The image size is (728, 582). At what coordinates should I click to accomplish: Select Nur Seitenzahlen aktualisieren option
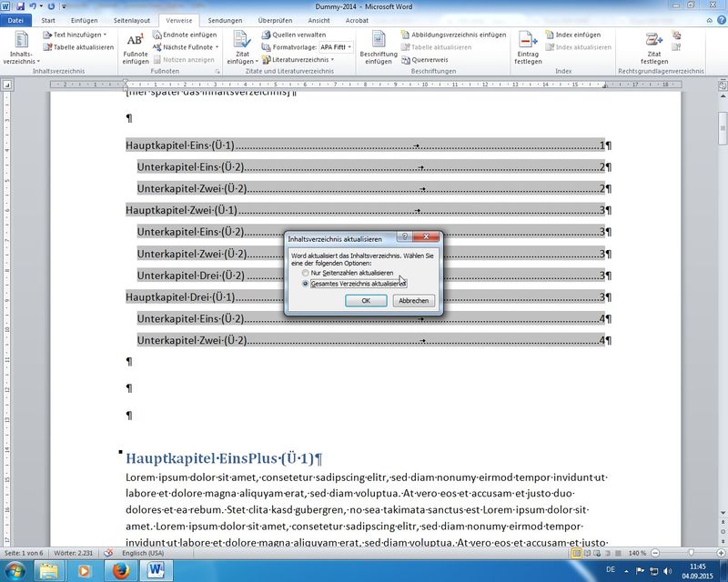click(347, 274)
